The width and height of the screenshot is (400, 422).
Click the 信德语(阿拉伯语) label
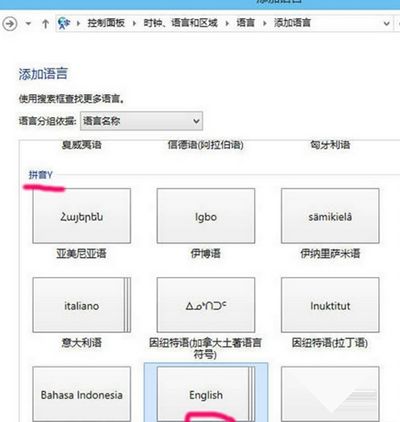coord(205,145)
